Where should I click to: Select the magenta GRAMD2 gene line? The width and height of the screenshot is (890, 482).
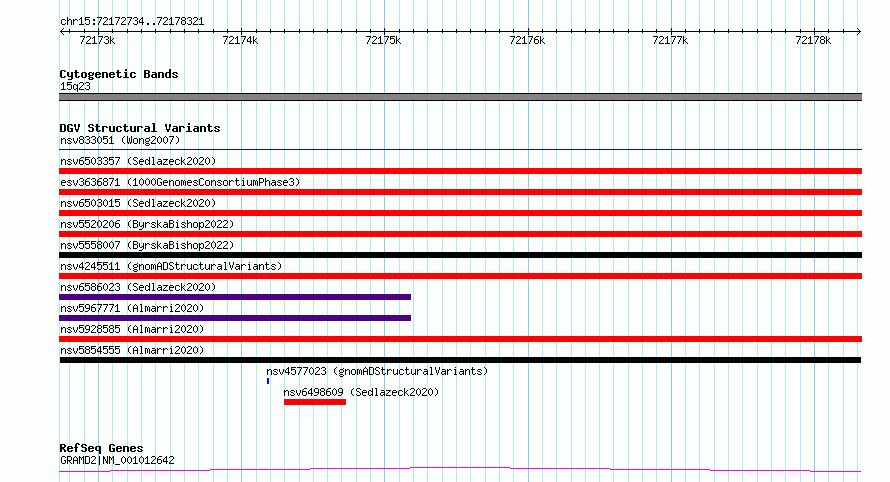pos(460,470)
